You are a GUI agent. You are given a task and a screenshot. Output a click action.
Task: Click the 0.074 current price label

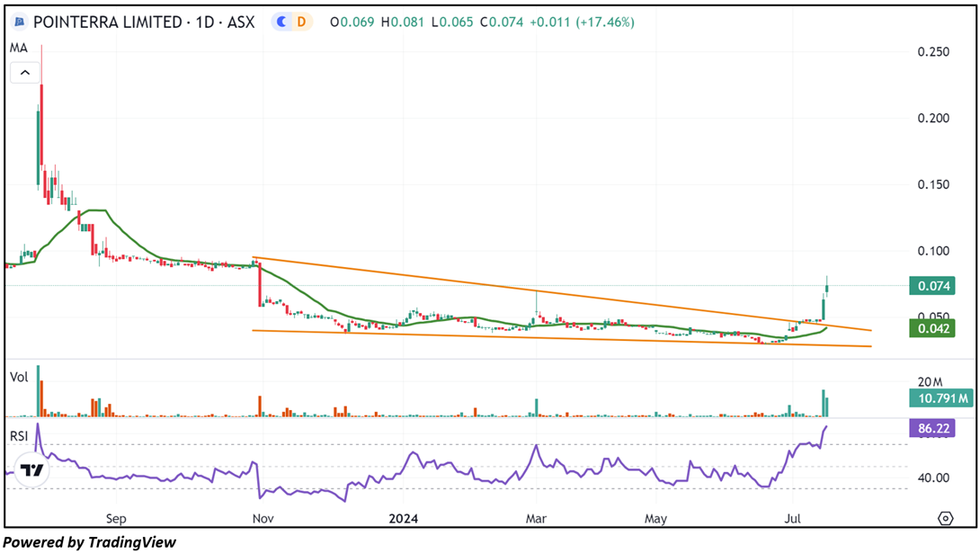coord(932,286)
